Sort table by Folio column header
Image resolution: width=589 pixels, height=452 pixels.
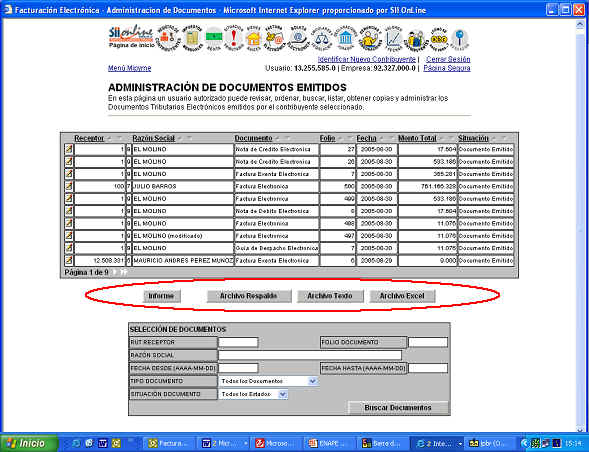[327, 138]
